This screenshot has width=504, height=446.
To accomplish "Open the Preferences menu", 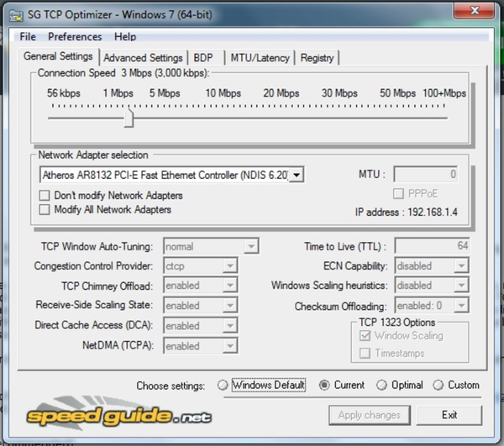I will (75, 37).
